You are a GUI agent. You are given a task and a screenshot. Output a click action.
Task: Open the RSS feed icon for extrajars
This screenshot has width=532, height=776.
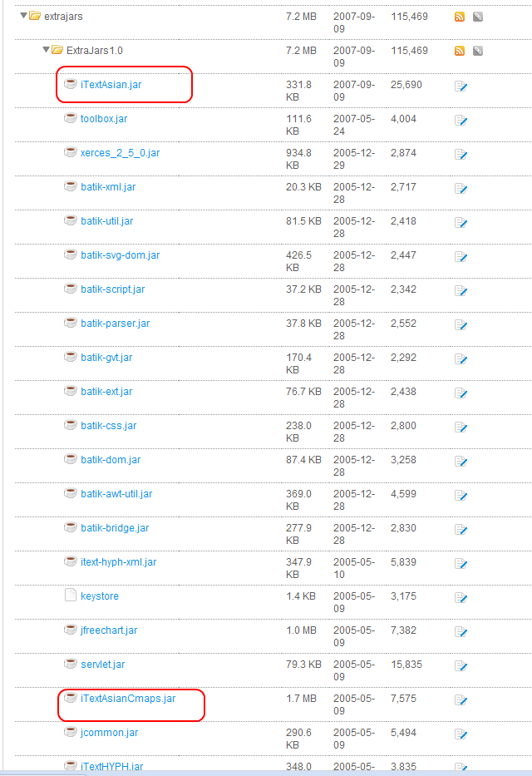[x=460, y=17]
